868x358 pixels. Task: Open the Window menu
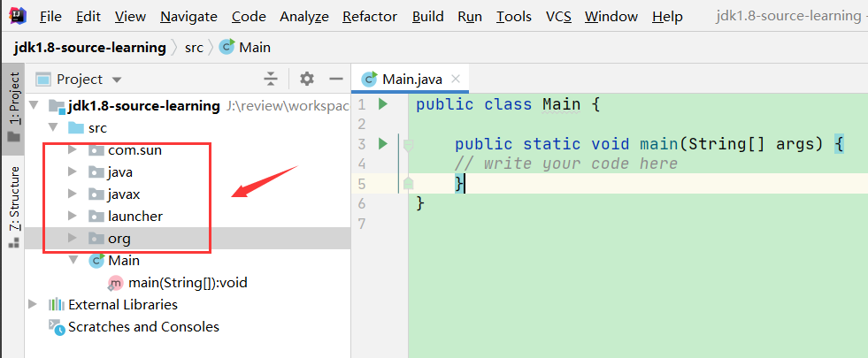pos(611,17)
